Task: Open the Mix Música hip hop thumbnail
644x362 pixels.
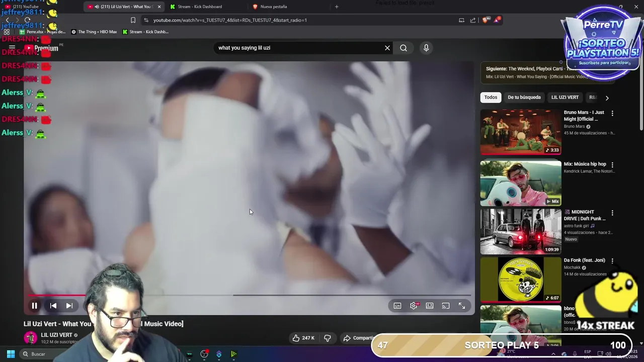Action: (521, 184)
